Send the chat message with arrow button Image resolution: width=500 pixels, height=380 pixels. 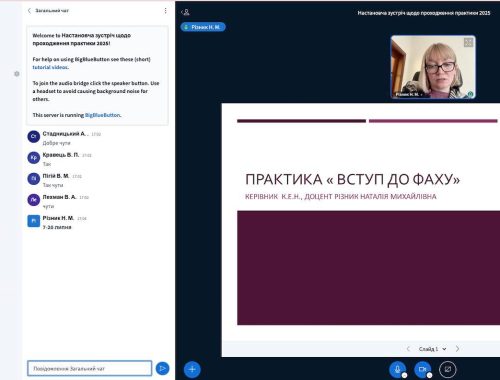163,368
